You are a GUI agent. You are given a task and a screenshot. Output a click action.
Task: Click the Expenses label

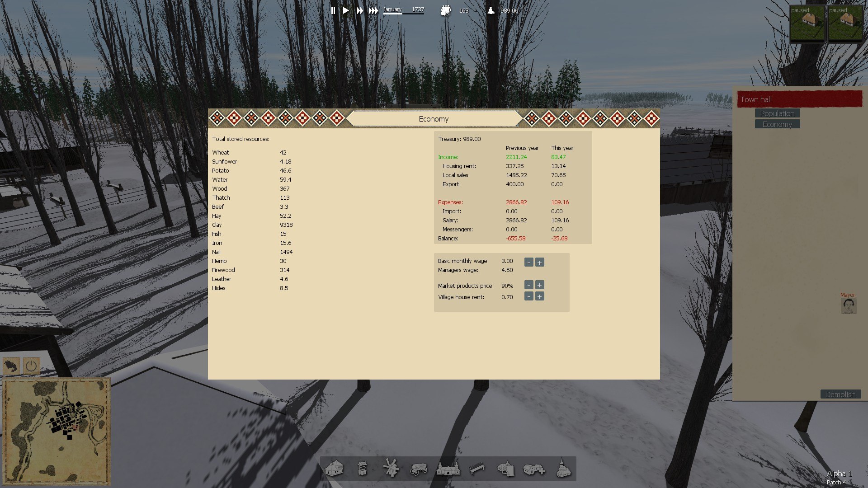pos(450,202)
